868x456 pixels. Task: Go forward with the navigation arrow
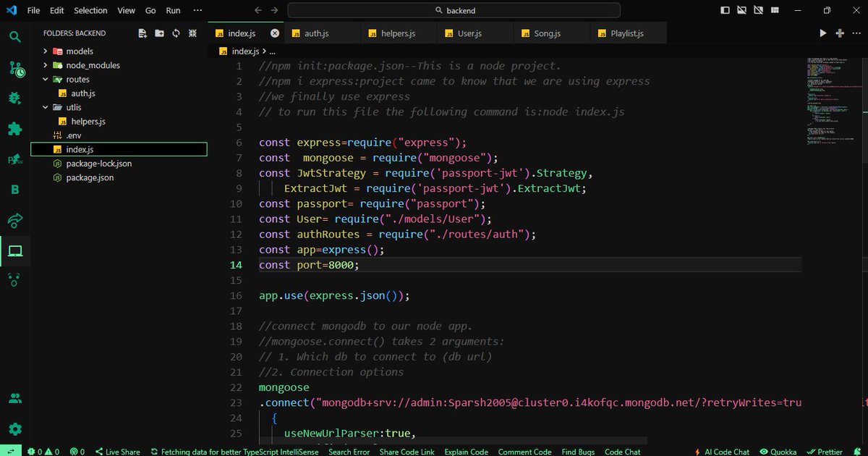pos(274,10)
